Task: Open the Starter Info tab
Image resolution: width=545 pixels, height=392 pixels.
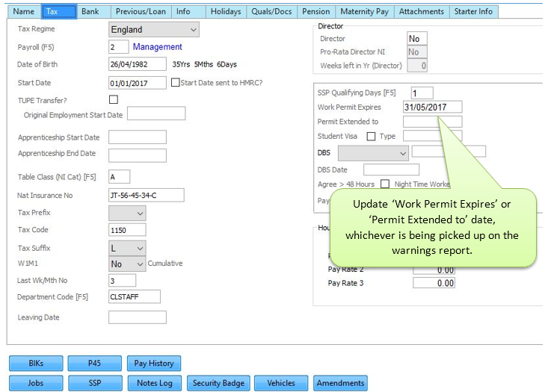Action: point(473,11)
